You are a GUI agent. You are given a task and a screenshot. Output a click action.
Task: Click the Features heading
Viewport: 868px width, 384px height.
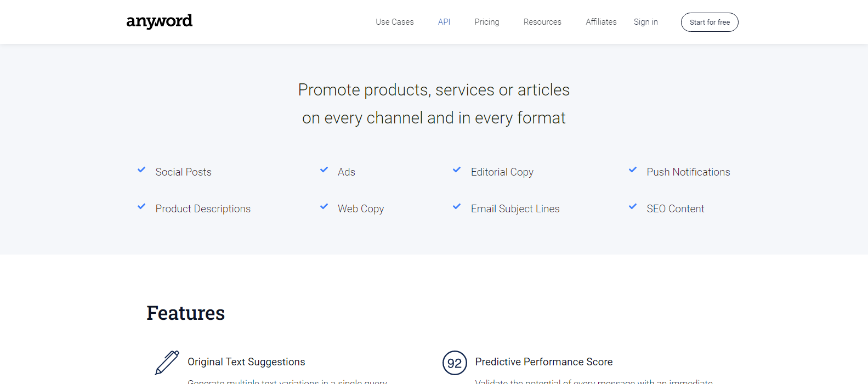(x=186, y=313)
